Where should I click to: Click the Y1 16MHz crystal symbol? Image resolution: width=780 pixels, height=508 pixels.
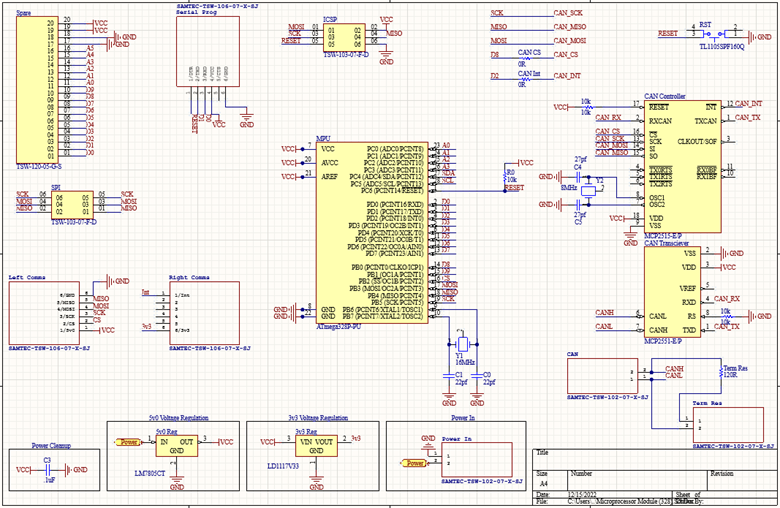(459, 338)
